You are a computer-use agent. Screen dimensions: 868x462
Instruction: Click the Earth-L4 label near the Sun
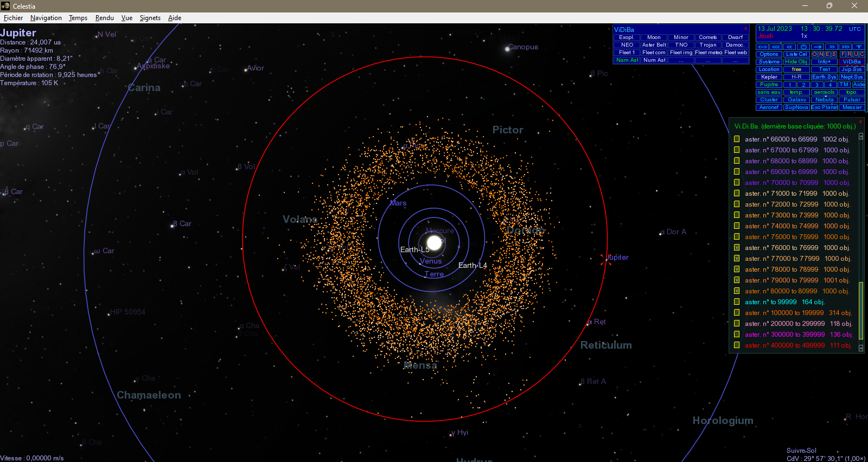point(473,265)
